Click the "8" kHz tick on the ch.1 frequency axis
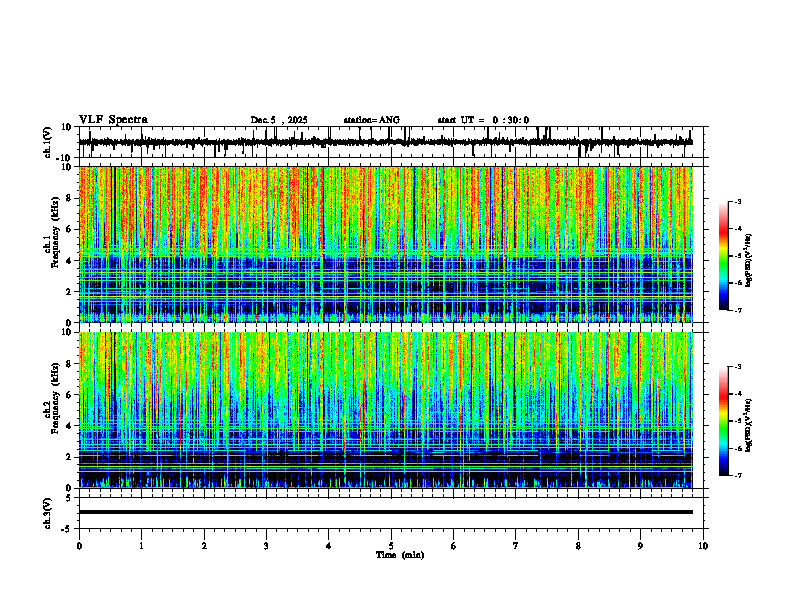Screen dimensions: 792x612 70,198
